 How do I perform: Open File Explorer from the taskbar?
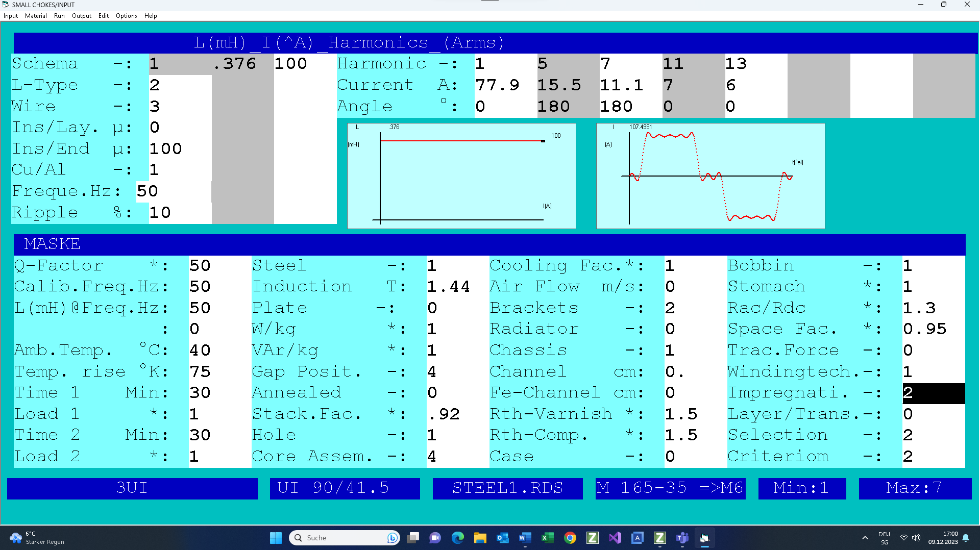point(480,538)
